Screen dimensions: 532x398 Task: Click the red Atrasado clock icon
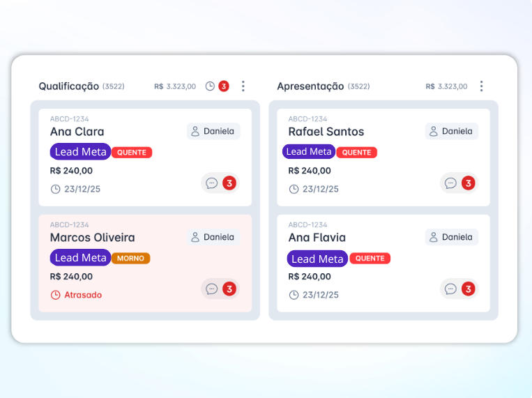pyautogui.click(x=56, y=295)
